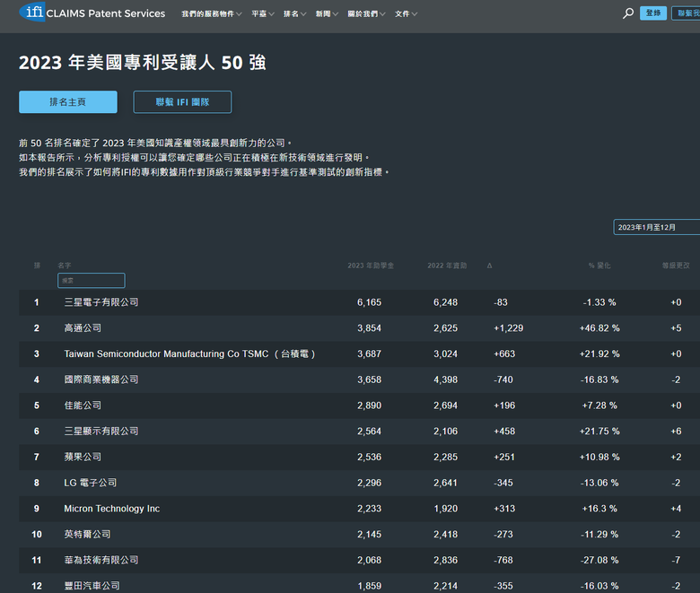Viewport: 700px width, 593px height.
Task: Click value 2,296 in LG row
Action: (369, 483)
